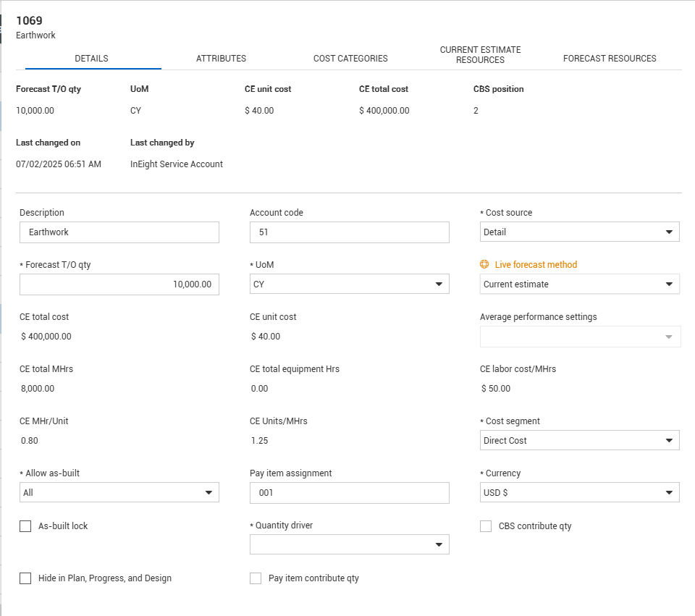Screen dimensions: 695x616
Task: Check the As-built lock checkbox
Action: pos(26,526)
